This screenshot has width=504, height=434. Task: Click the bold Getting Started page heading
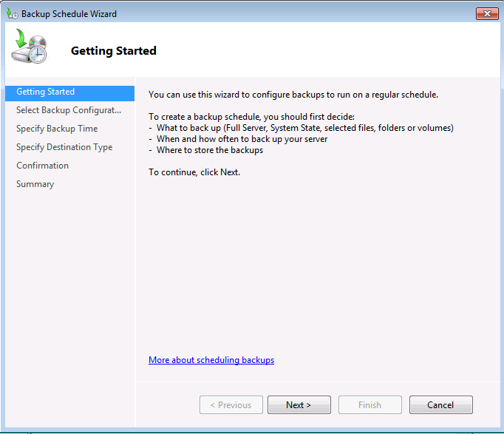click(114, 51)
